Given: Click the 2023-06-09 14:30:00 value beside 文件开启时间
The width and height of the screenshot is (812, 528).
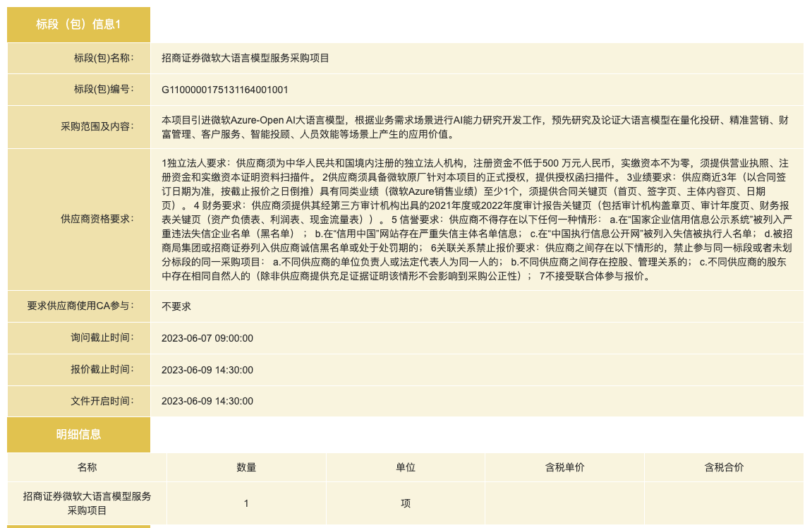Looking at the screenshot, I should [x=207, y=401].
